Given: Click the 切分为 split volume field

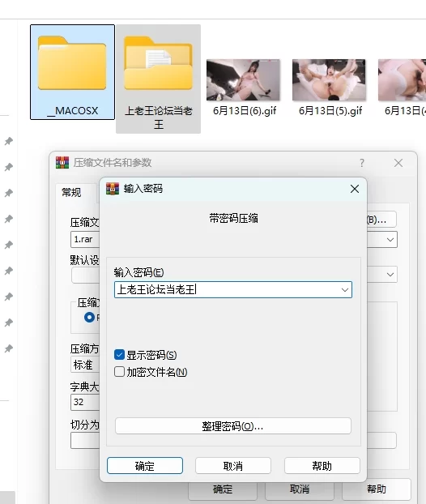Looking at the screenshot, I should [85, 440].
